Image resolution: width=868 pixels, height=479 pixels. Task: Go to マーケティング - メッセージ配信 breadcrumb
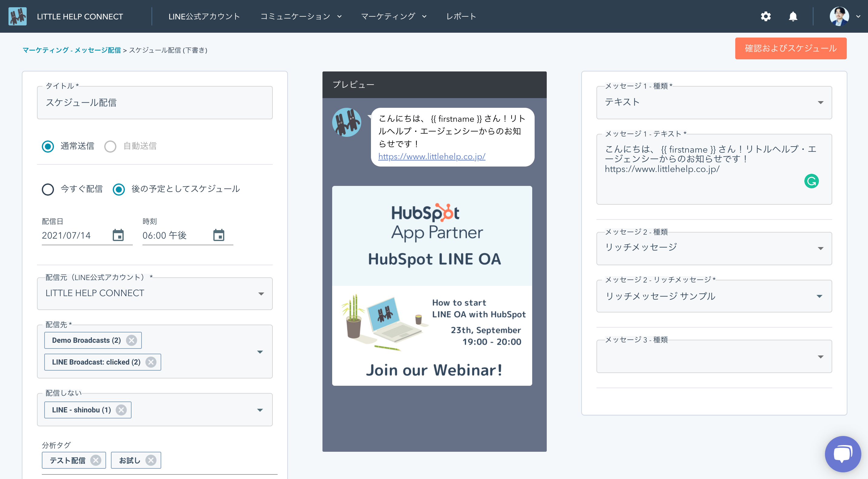pos(72,50)
